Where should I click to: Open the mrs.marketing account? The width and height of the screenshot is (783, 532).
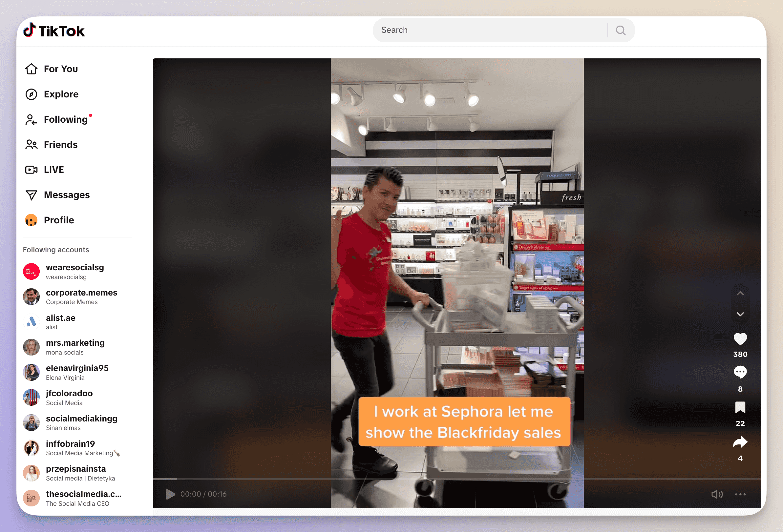pyautogui.click(x=64, y=347)
